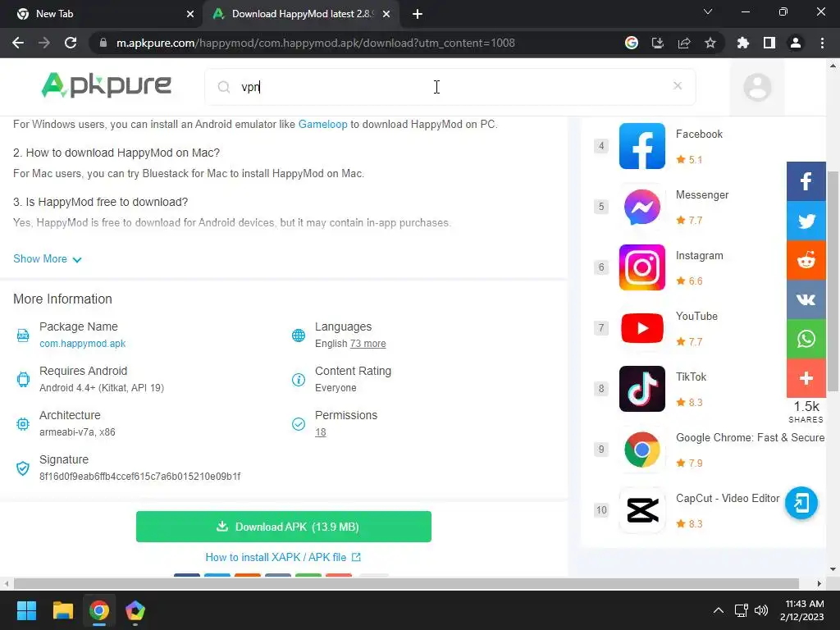840x630 pixels.
Task: Open the colorful hexagon taskbar app
Action: pyautogui.click(x=135, y=610)
